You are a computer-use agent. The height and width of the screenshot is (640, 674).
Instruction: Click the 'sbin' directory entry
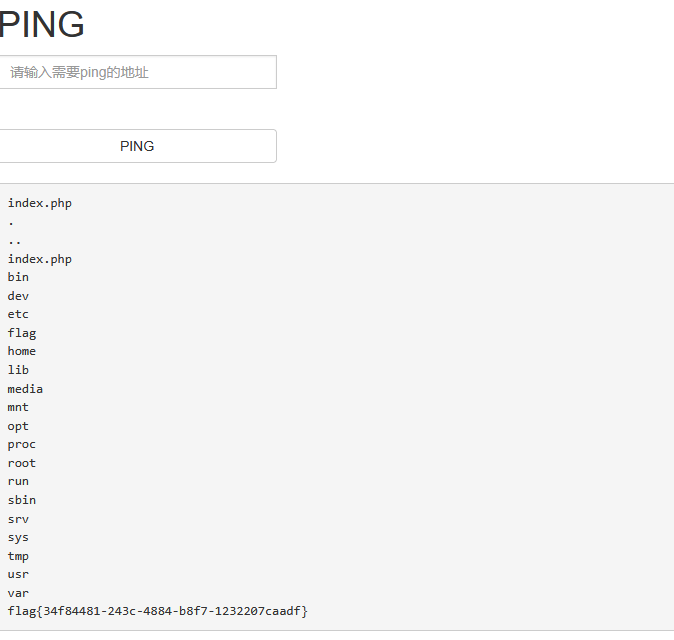tap(22, 500)
